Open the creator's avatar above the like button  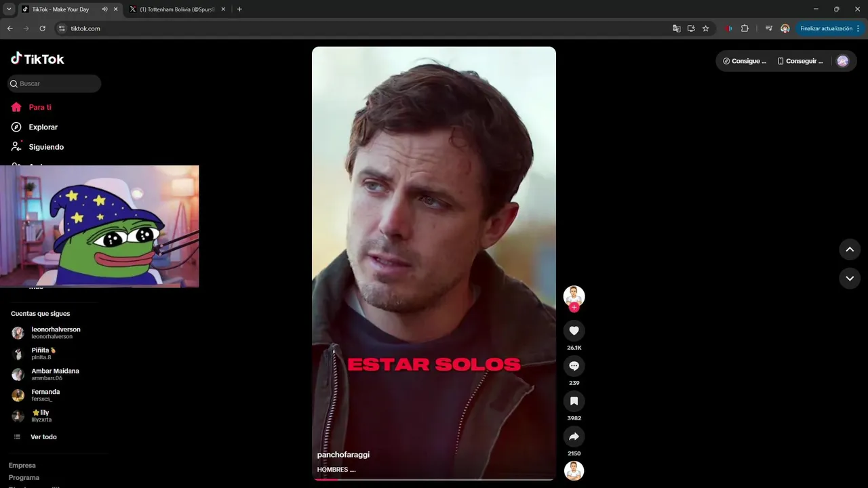[x=574, y=296]
